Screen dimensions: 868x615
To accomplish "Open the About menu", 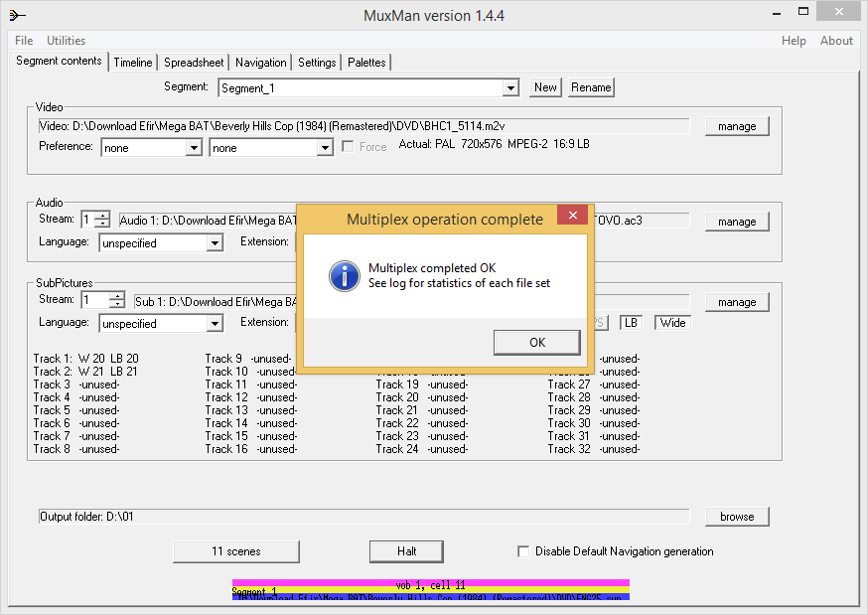I will coord(836,41).
